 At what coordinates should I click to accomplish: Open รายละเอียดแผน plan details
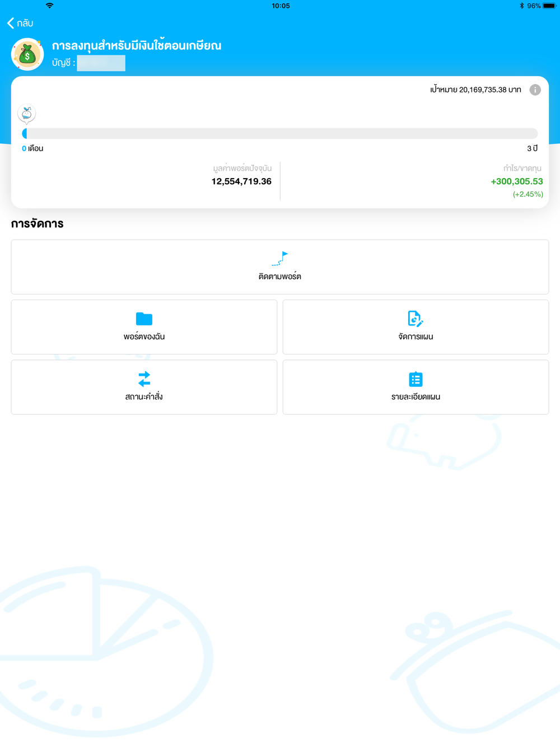click(x=416, y=387)
